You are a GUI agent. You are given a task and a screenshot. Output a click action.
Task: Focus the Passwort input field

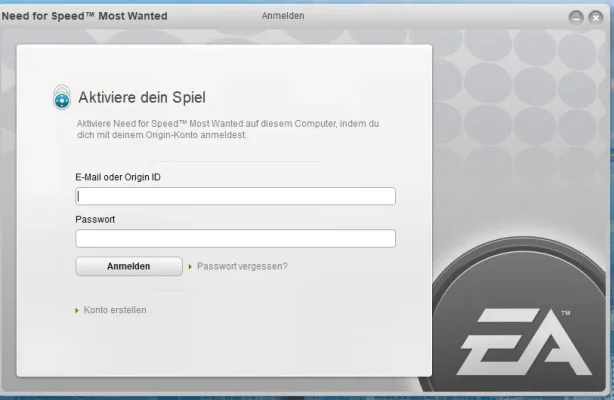pos(235,238)
